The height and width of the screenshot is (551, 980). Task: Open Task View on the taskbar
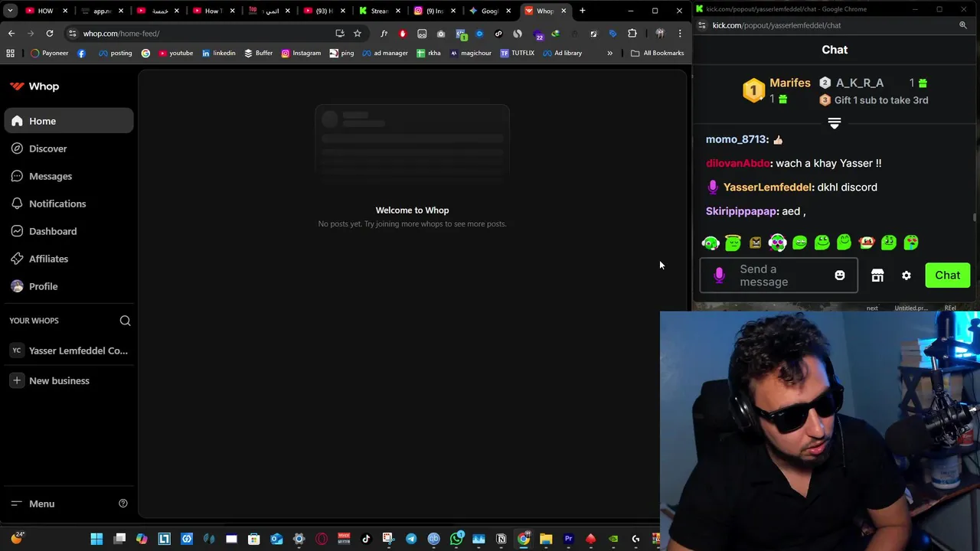tap(119, 539)
